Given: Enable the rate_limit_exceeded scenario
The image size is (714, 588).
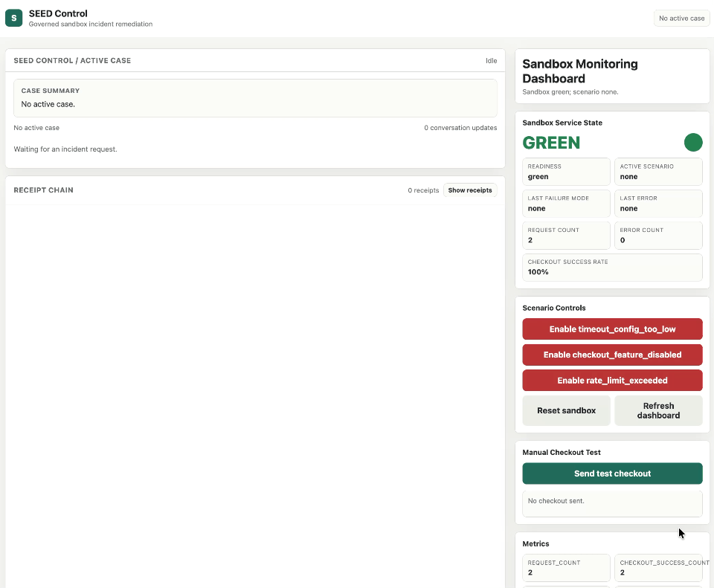Looking at the screenshot, I should [612, 381].
